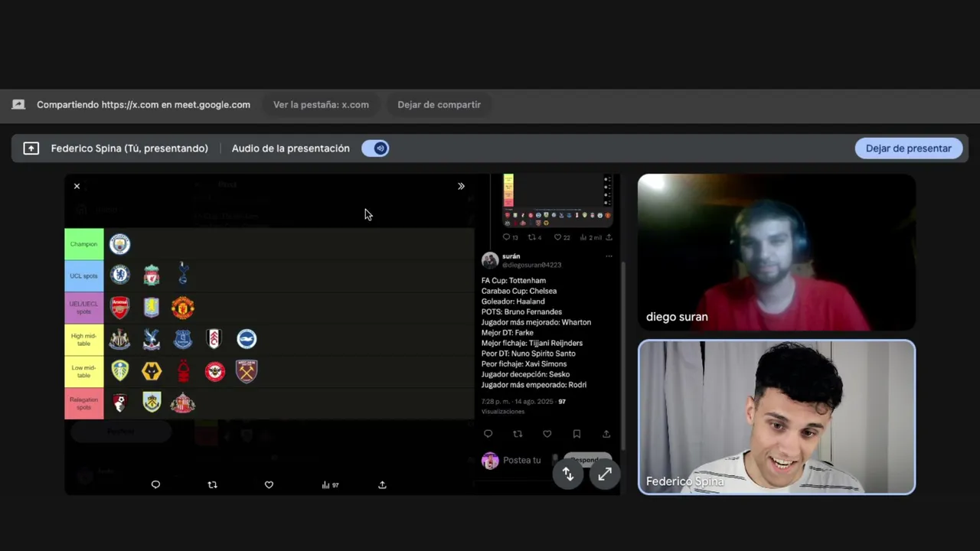The height and width of the screenshot is (551, 980).
Task: Click the reply icon below the tier list image
Action: pos(155,484)
